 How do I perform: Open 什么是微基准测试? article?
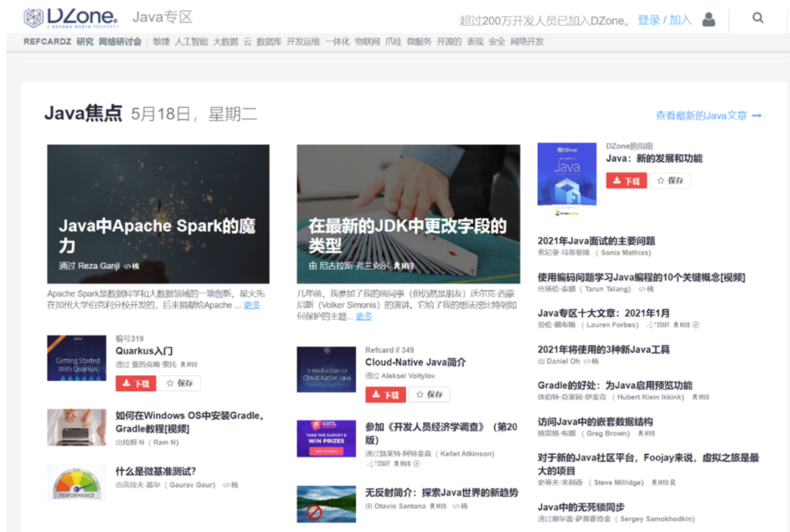156,472
